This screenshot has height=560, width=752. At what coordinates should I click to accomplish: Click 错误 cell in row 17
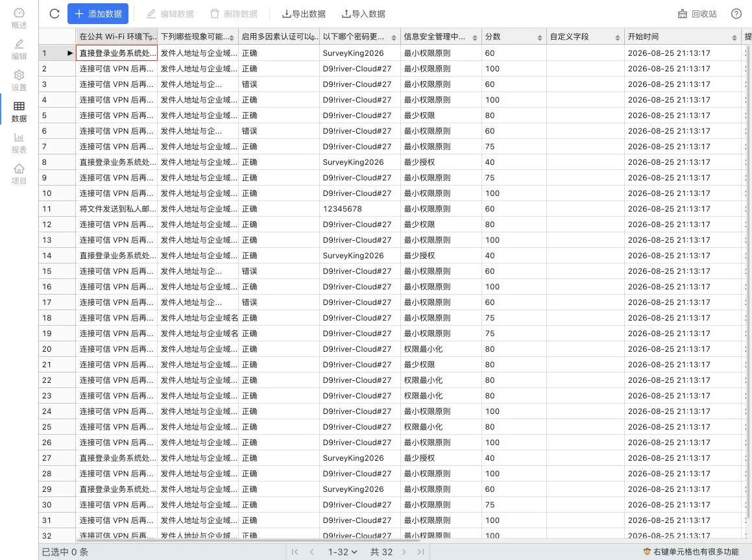278,302
